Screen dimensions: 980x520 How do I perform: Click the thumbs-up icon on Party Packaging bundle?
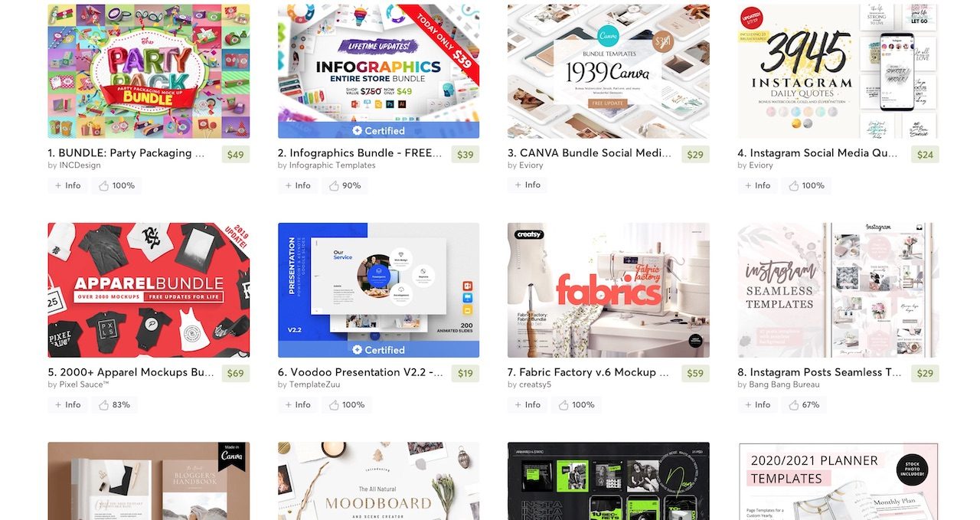[103, 185]
